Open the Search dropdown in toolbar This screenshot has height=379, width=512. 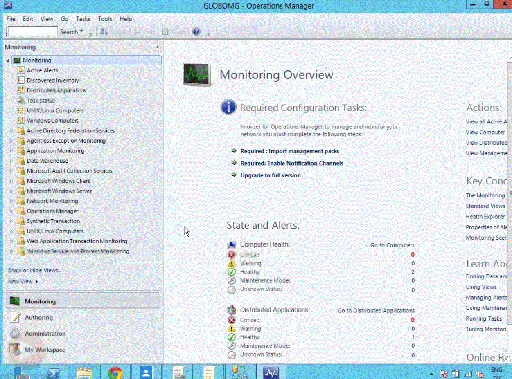(x=71, y=32)
